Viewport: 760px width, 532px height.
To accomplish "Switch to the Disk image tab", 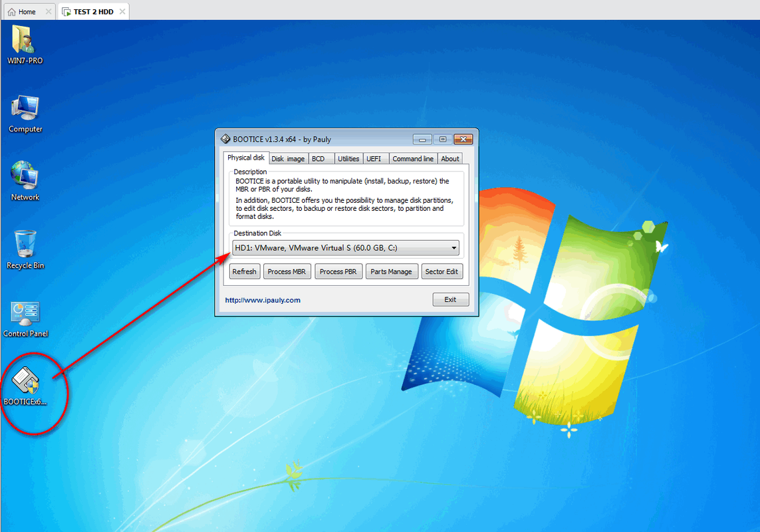I will [288, 158].
